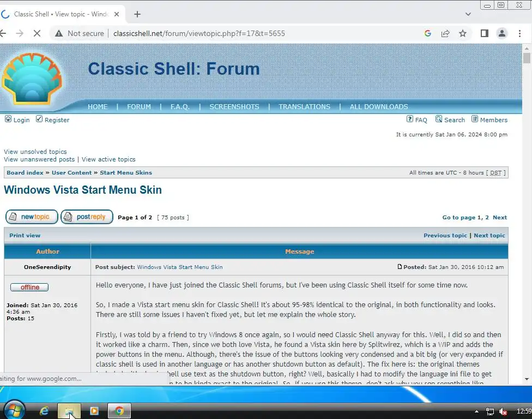Click the post subject link
Viewport: 532px width, 419px height.
click(x=180, y=267)
